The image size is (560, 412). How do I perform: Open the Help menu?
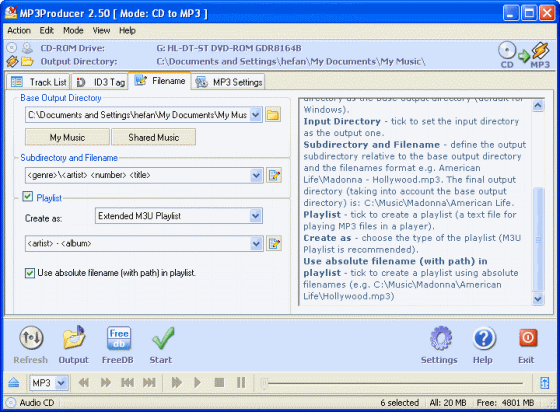pyautogui.click(x=127, y=30)
